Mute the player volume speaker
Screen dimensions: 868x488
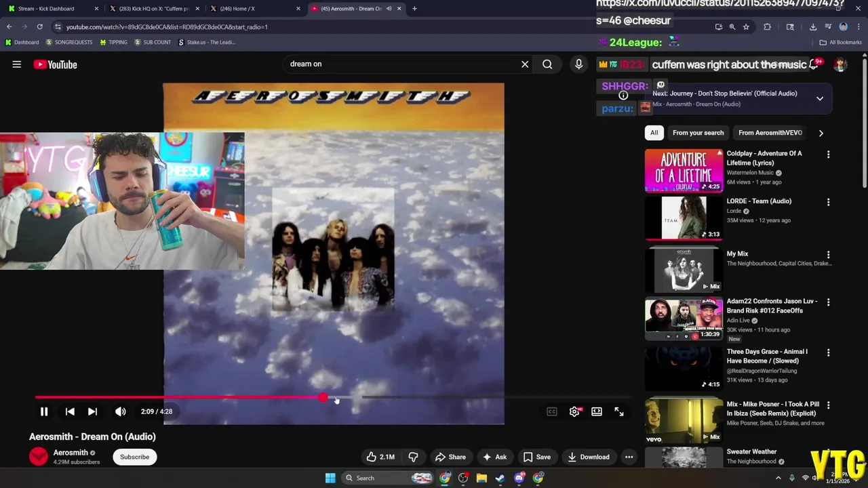tap(121, 411)
